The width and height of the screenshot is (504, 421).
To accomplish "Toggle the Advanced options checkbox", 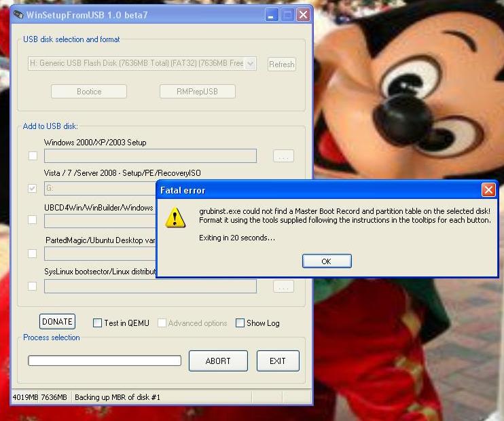I will (162, 323).
